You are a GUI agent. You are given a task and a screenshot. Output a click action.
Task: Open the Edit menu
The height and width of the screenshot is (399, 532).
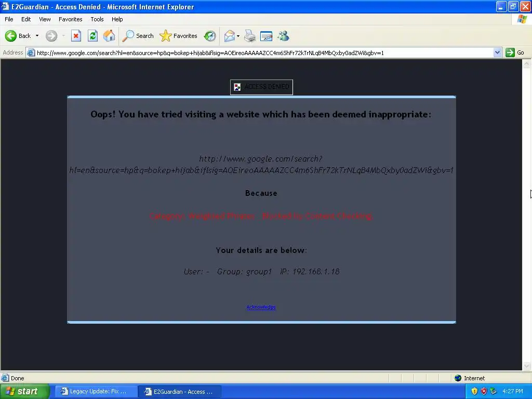tap(26, 19)
